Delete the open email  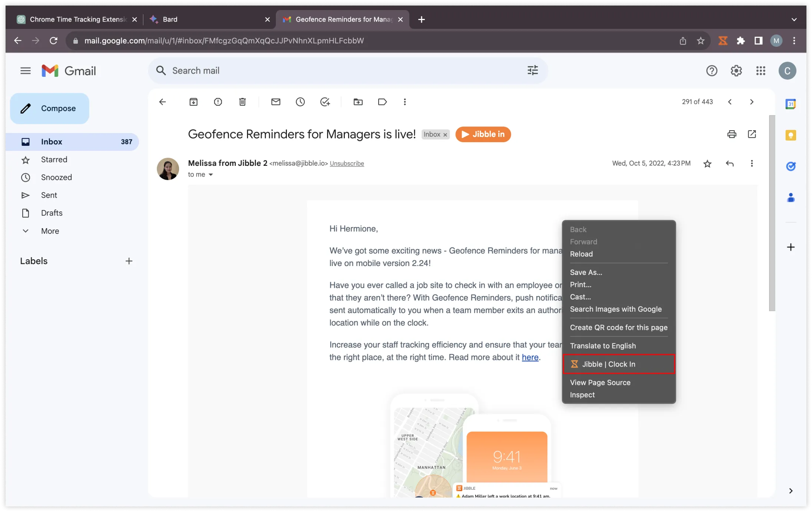[242, 102]
